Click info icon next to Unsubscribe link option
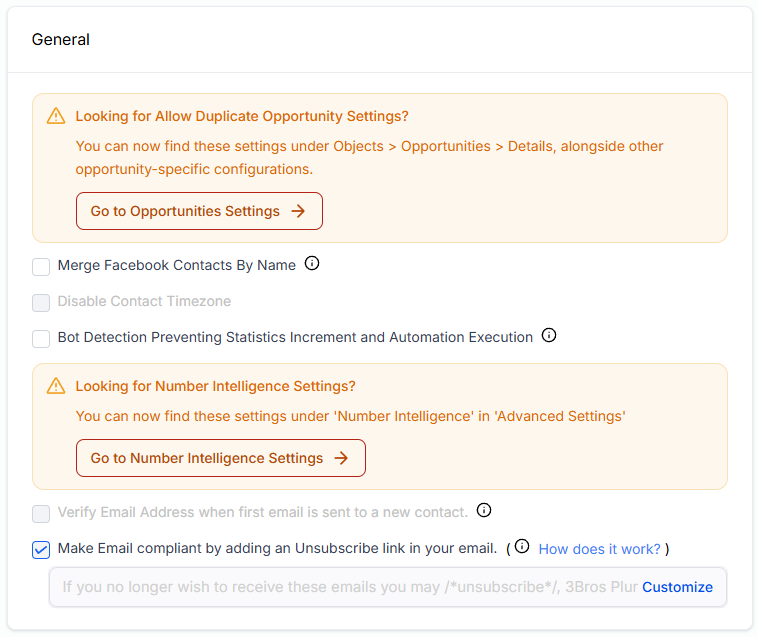Image resolution: width=758 pixels, height=637 pixels. (x=522, y=547)
